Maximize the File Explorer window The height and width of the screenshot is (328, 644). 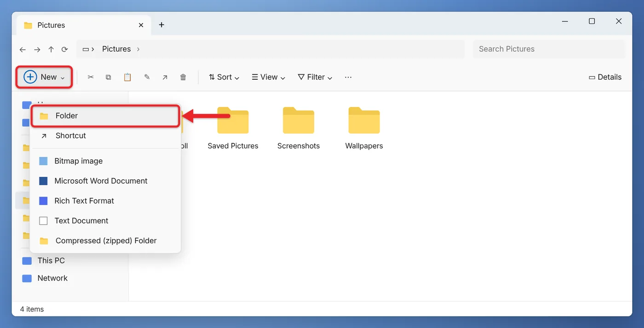pyautogui.click(x=592, y=21)
